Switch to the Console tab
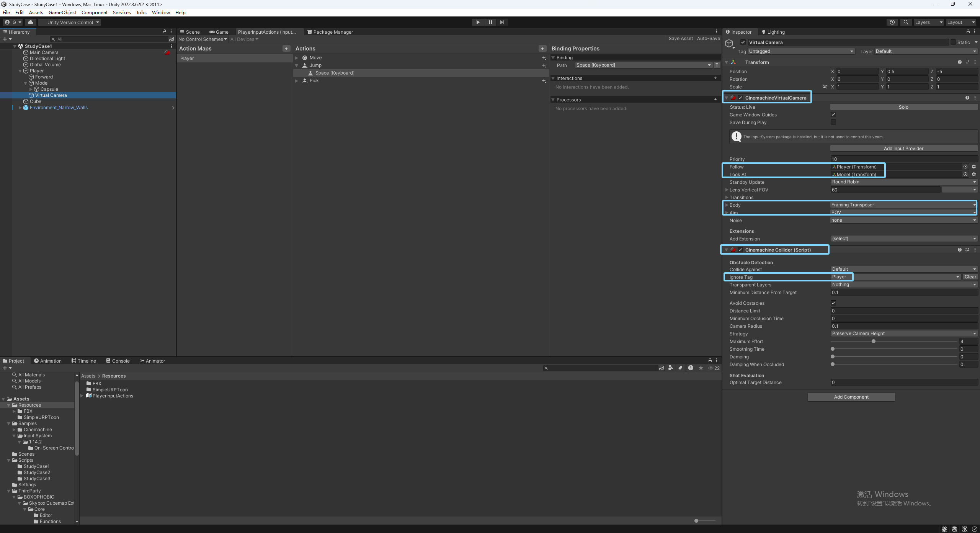980x533 pixels. click(x=118, y=361)
